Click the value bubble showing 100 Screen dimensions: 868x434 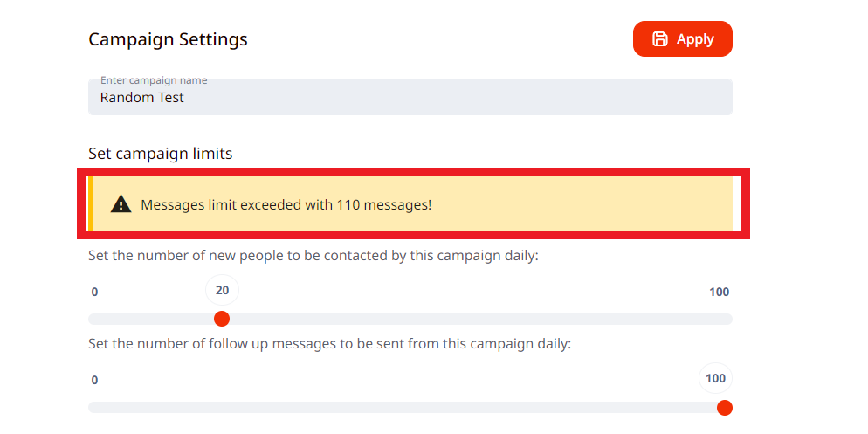click(715, 378)
